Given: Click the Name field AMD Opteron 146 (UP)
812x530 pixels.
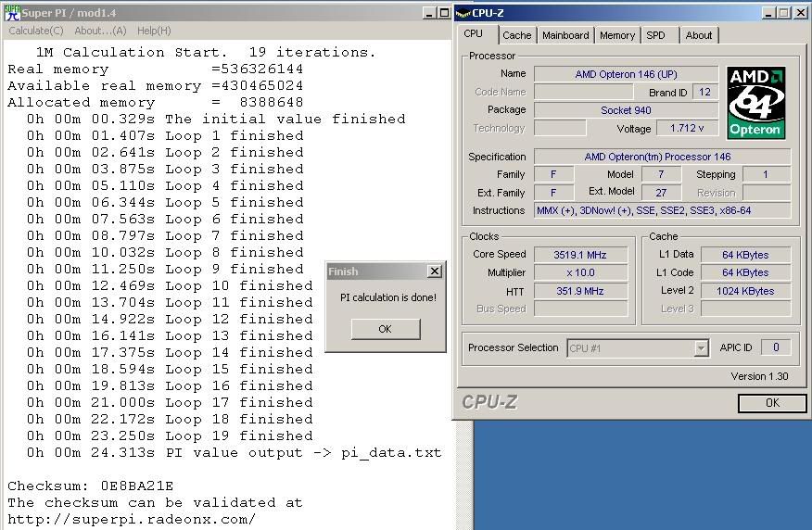Looking at the screenshot, I should pos(626,74).
